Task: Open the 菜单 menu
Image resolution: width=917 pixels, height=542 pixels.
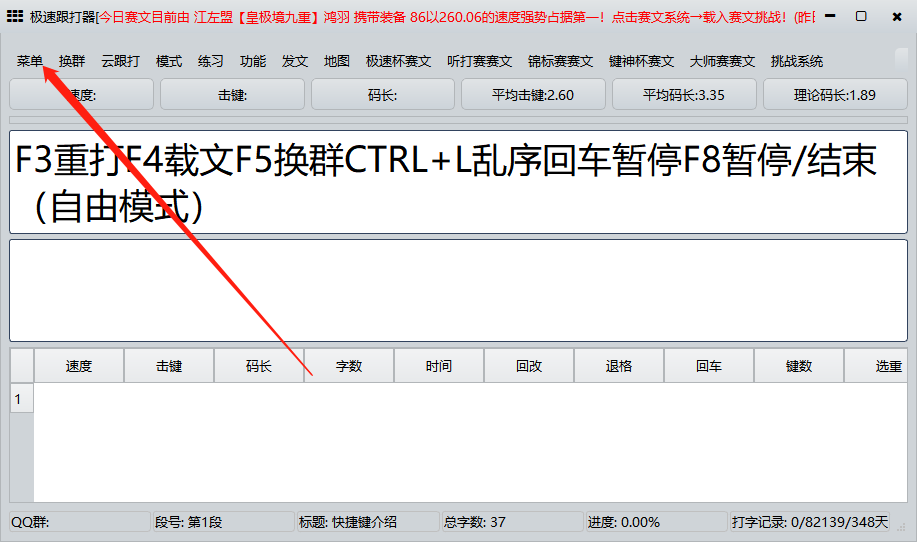Action: point(30,61)
